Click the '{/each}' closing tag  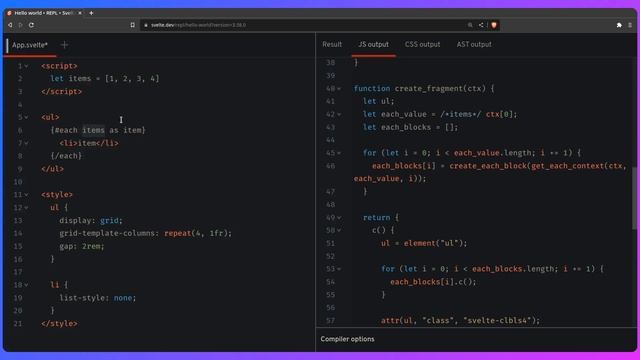(x=66, y=156)
